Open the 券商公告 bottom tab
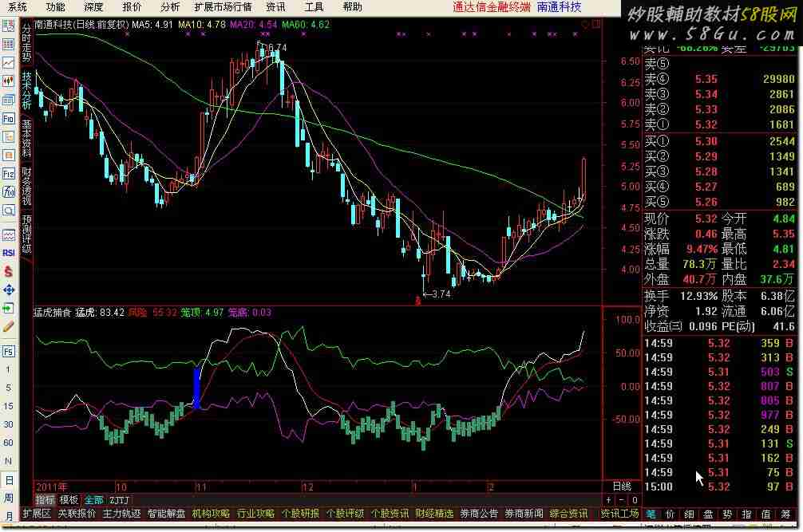Image resolution: width=803 pixels, height=532 pixels. [479, 514]
